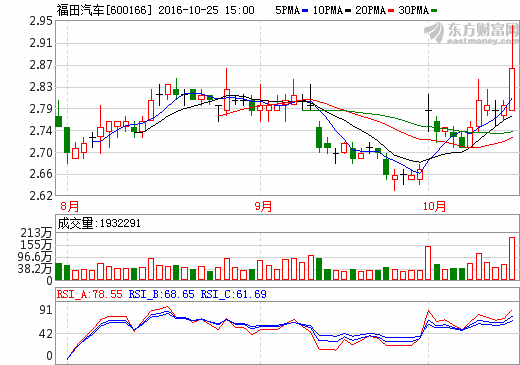Click the RSI_C:61.69 indicator label

click(233, 294)
